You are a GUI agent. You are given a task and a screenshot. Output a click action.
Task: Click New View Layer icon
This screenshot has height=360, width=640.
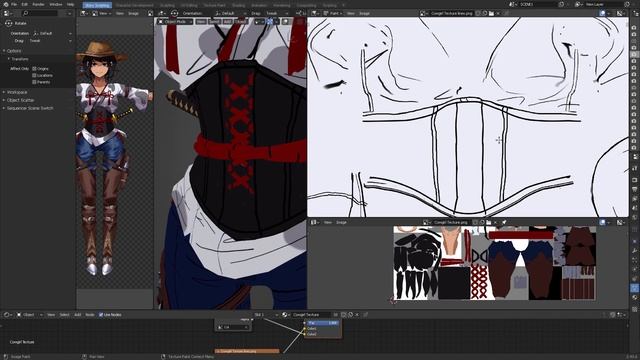(627, 4)
